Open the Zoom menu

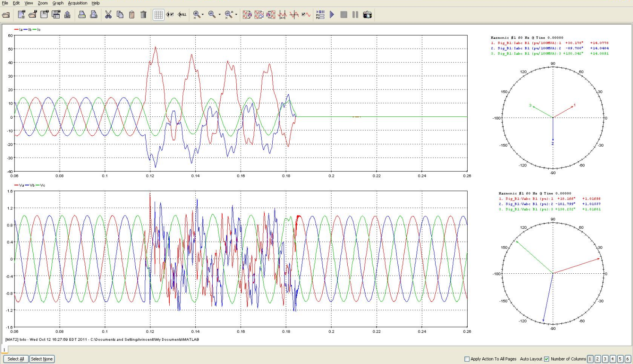click(43, 3)
